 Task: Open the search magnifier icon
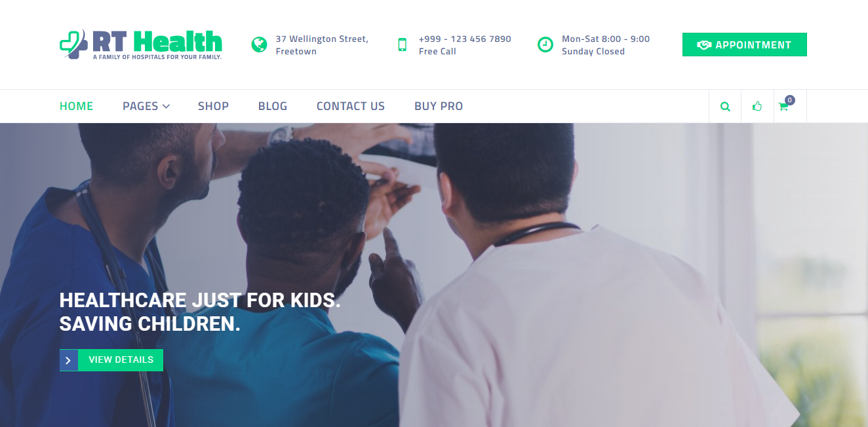pyautogui.click(x=725, y=107)
